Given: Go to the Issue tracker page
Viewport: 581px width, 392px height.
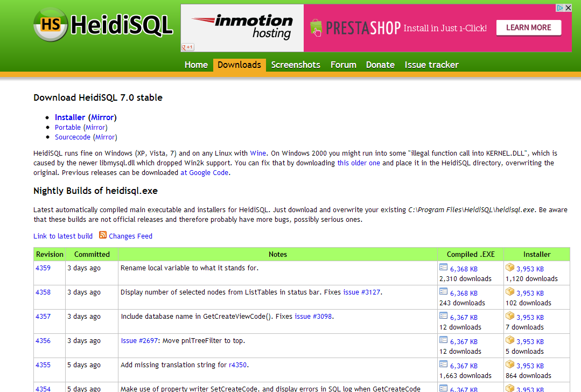Looking at the screenshot, I should click(431, 65).
